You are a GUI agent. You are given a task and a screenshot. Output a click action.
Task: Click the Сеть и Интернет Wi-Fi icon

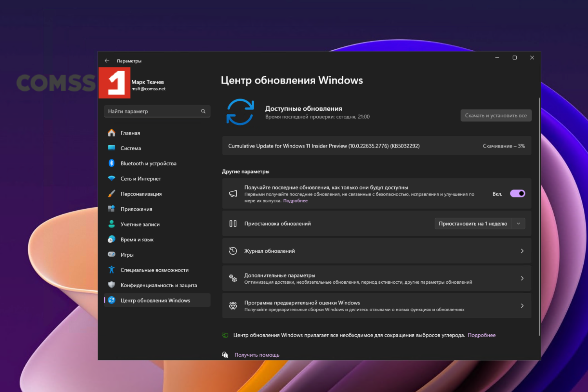point(112,179)
